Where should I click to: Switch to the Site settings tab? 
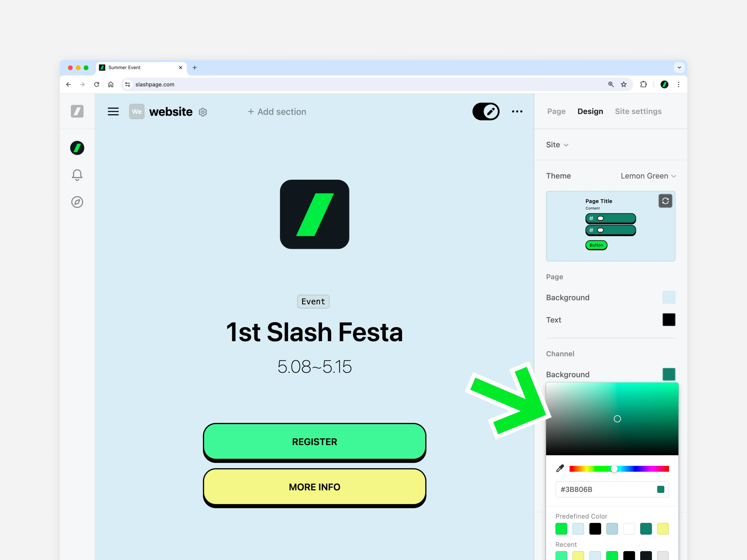coord(638,112)
